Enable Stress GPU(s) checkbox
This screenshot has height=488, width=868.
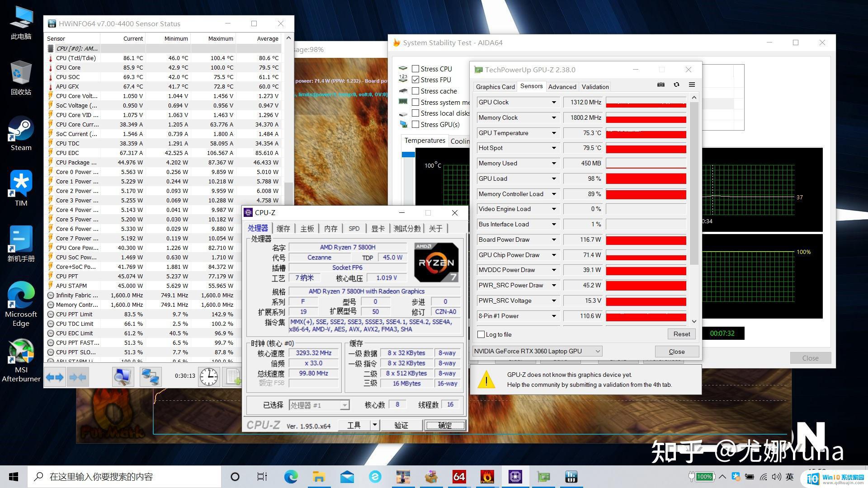415,124
